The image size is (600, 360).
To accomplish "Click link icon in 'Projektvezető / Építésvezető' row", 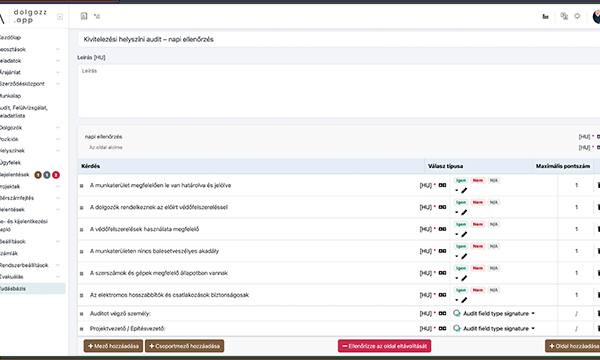I will [442, 328].
